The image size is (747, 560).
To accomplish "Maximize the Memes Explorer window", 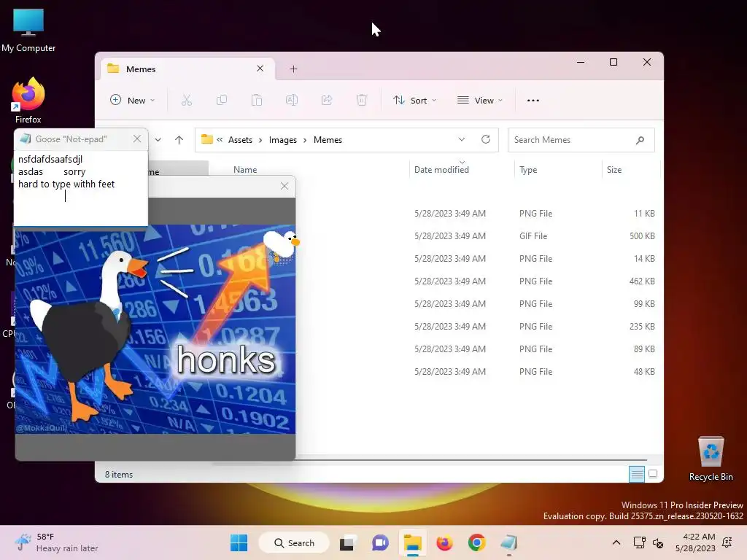I will [x=614, y=62].
